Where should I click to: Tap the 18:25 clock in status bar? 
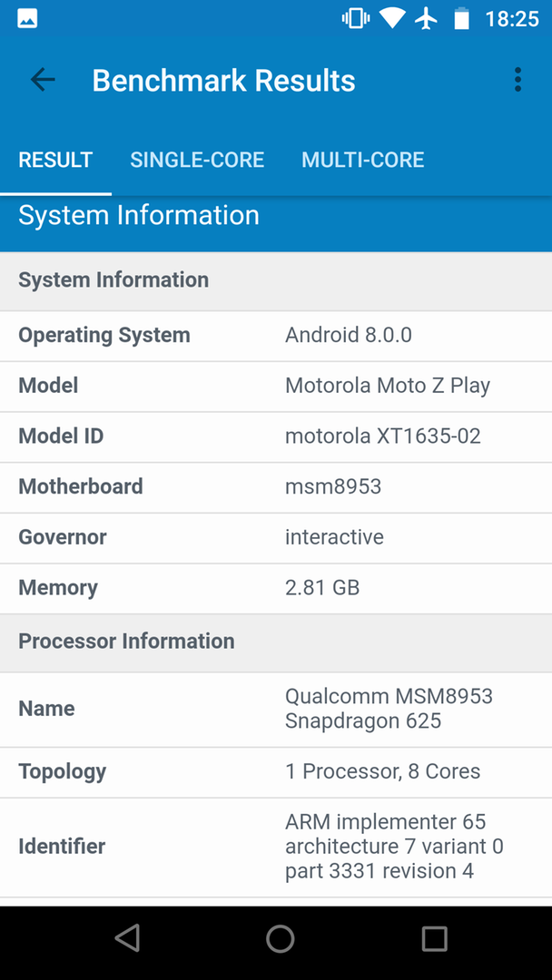click(x=512, y=19)
